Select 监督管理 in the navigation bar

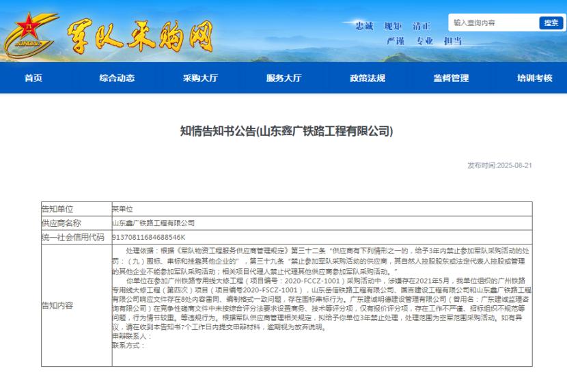[451, 78]
